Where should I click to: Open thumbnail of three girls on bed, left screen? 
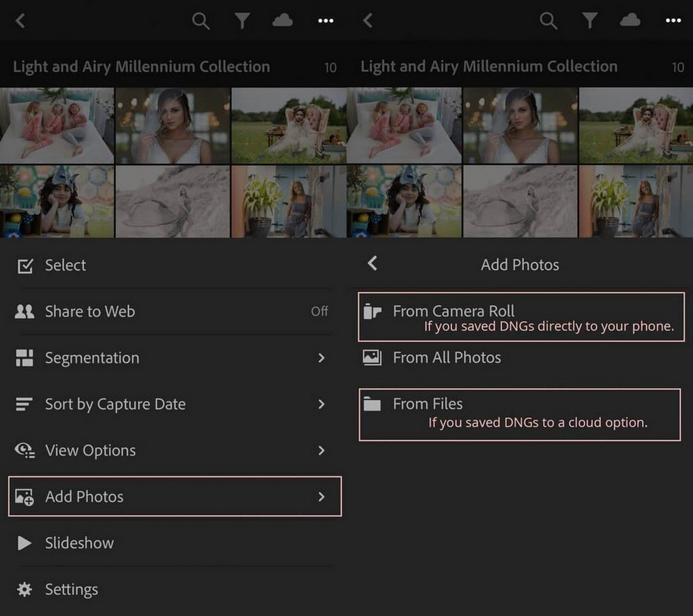point(57,125)
